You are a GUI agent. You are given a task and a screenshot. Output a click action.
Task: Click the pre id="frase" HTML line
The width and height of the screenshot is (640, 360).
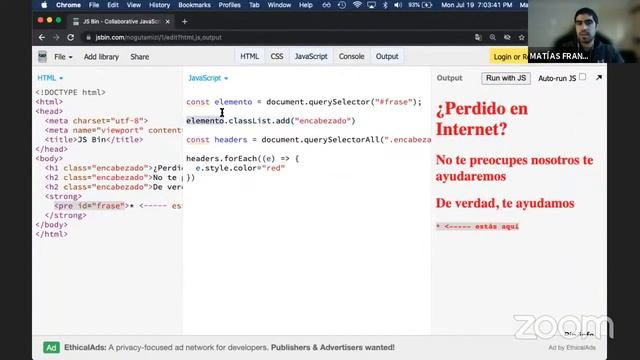point(118,205)
